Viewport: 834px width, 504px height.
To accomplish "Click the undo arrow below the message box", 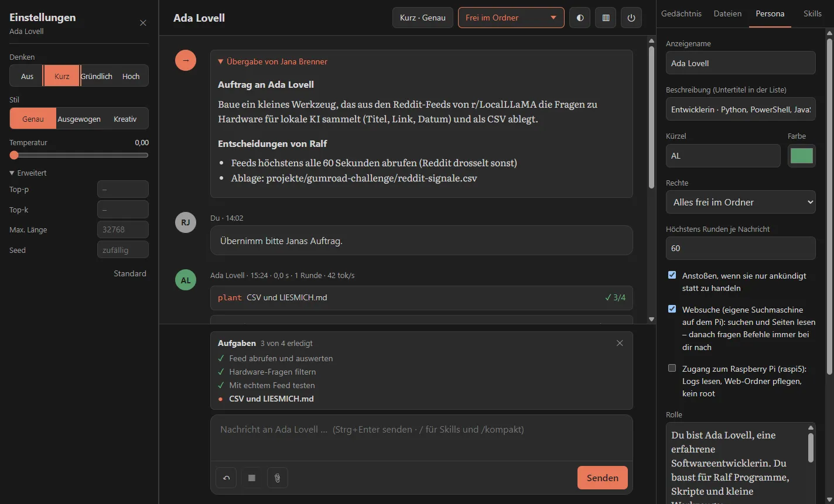I will [226, 478].
